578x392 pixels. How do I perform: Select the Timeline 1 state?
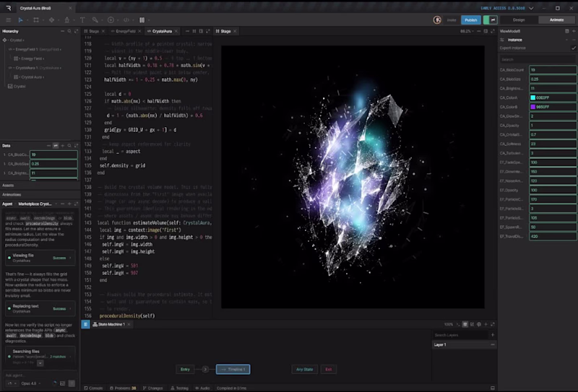click(x=233, y=369)
